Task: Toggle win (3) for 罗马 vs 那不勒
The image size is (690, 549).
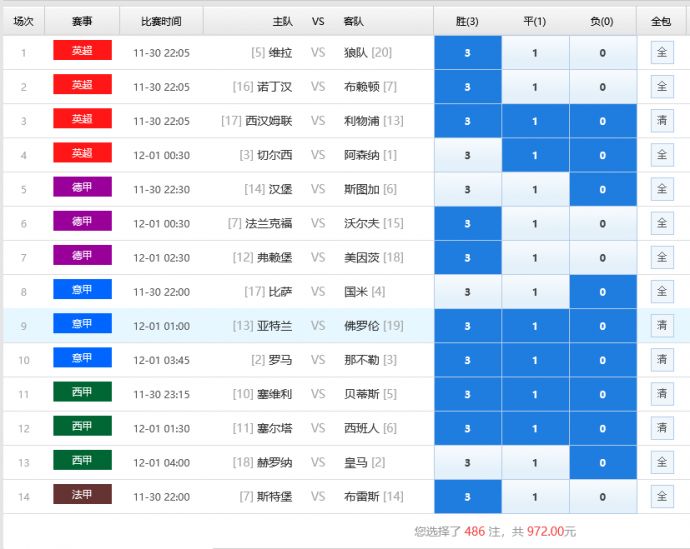Action: click(x=467, y=360)
